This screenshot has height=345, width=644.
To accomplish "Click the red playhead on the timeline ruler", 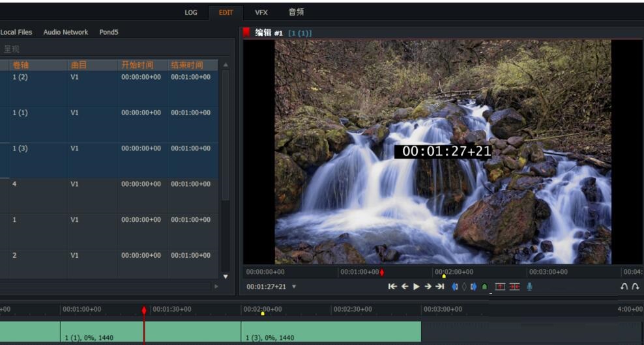I will (144, 310).
